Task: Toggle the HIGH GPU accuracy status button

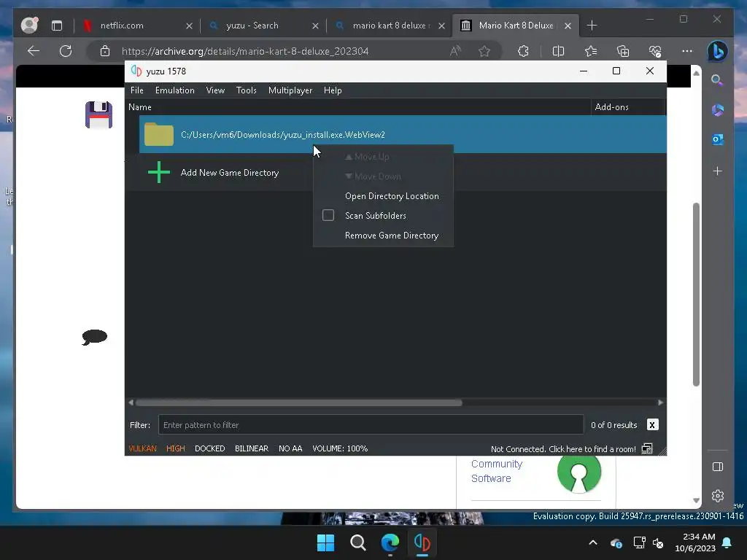Action: [175, 448]
